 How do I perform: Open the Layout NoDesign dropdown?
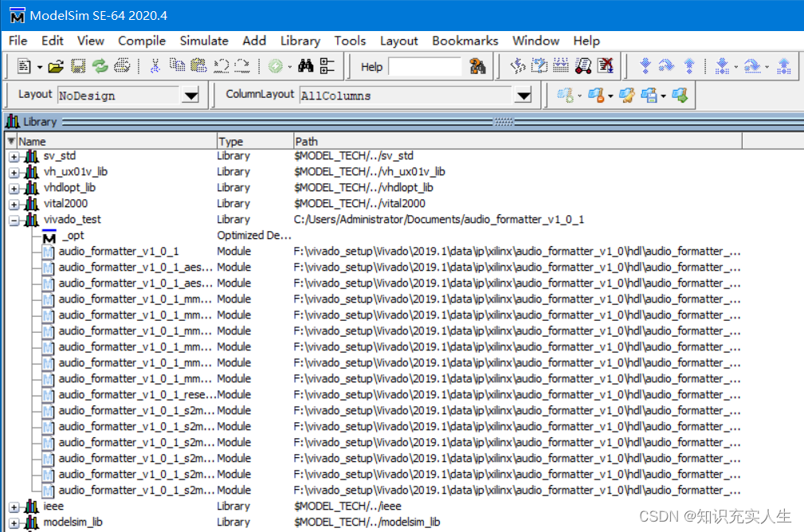(190, 96)
